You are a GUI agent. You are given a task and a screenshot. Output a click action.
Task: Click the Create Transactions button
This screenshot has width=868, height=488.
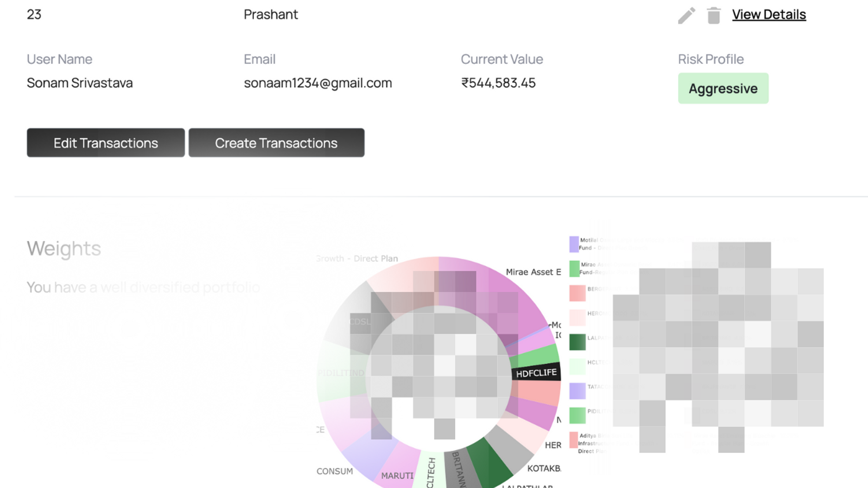point(276,143)
